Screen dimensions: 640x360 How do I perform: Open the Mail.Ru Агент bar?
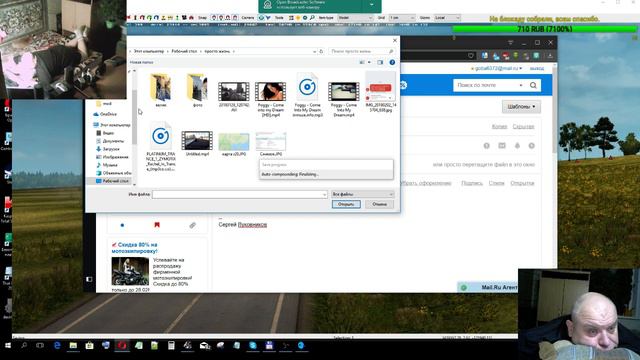click(x=488, y=287)
